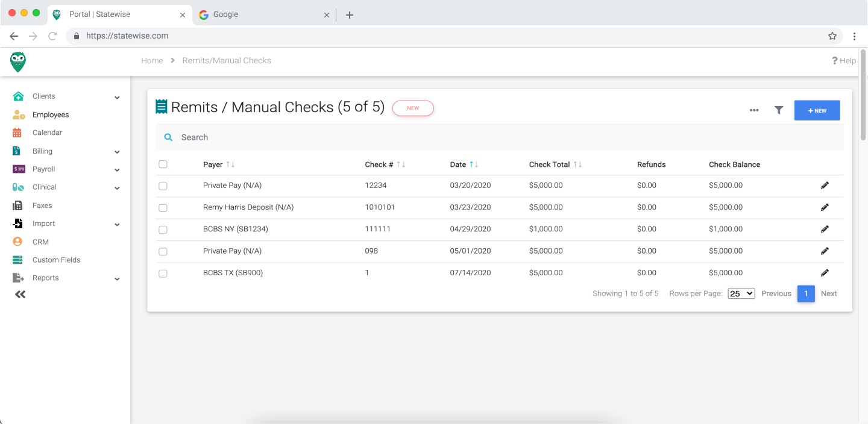This screenshot has width=868, height=424.
Task: Bookmark page with the star icon
Action: pos(832,36)
